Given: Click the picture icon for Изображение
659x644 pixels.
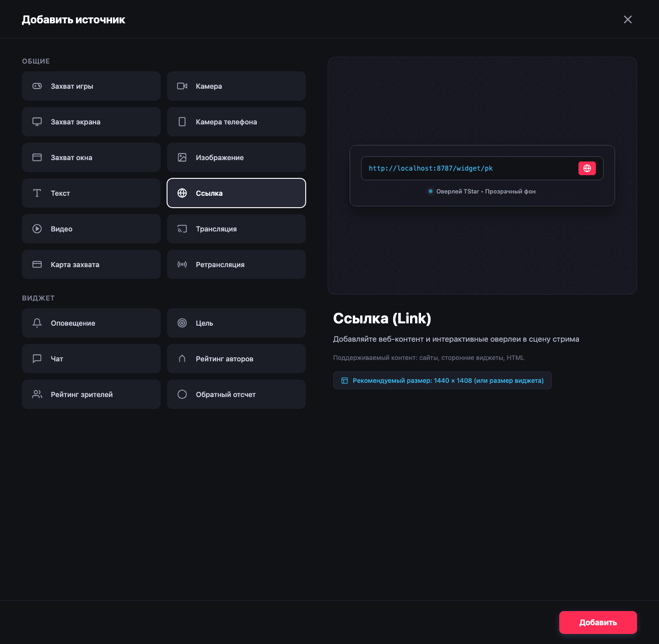Looking at the screenshot, I should coord(182,157).
